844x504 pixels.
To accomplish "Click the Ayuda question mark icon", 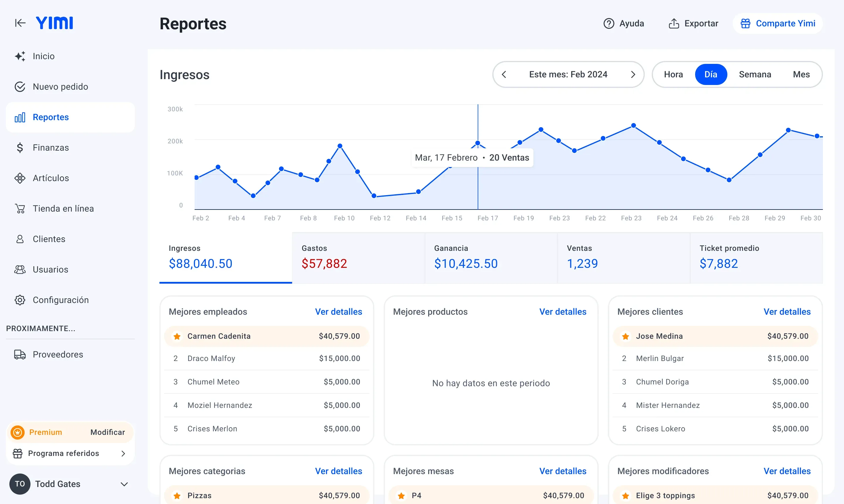I will click(609, 23).
